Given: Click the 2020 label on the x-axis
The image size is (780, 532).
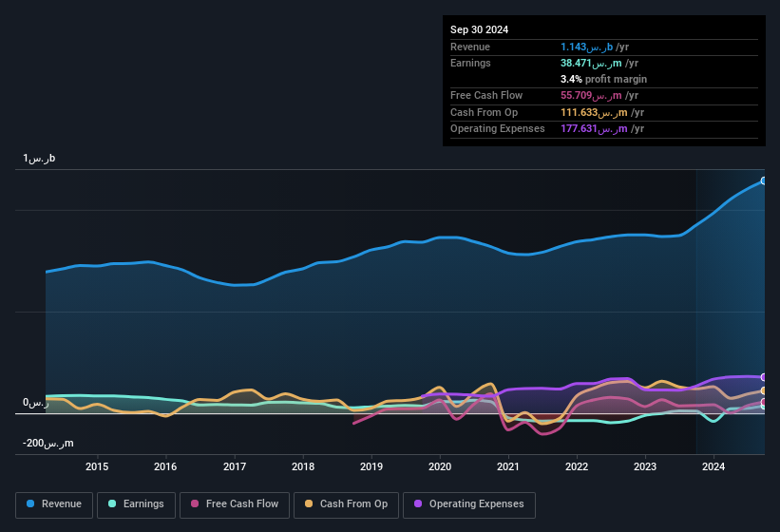Looking at the screenshot, I should click(x=440, y=466).
